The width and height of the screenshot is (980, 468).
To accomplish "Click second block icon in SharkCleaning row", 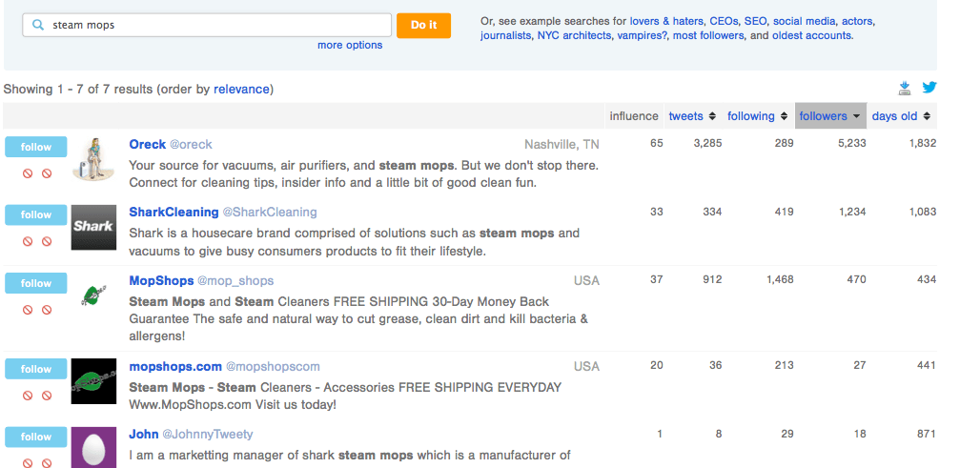I will click(47, 241).
